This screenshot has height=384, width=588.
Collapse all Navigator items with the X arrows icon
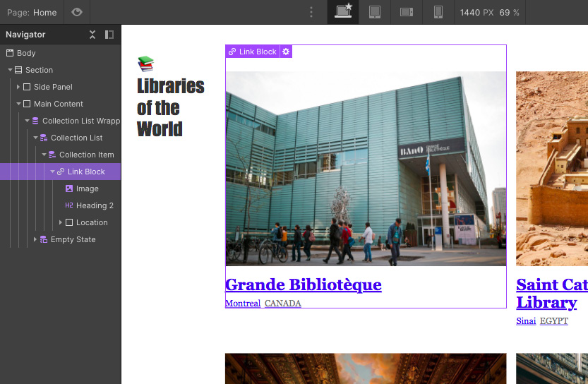92,35
